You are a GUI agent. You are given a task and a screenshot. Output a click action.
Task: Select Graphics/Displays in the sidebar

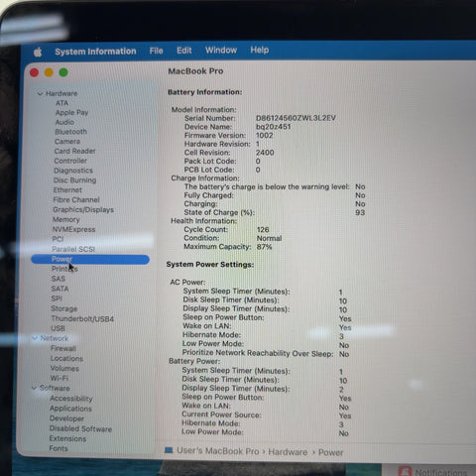tap(83, 210)
